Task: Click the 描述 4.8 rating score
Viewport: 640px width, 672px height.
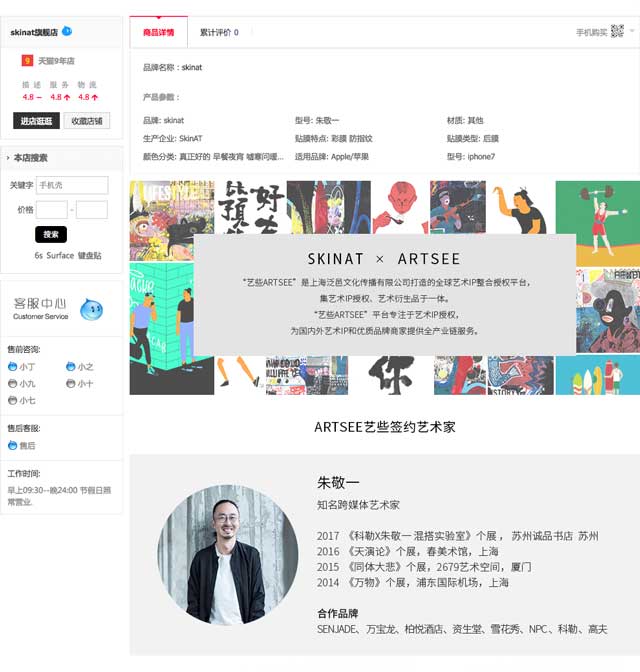Action: [32, 97]
